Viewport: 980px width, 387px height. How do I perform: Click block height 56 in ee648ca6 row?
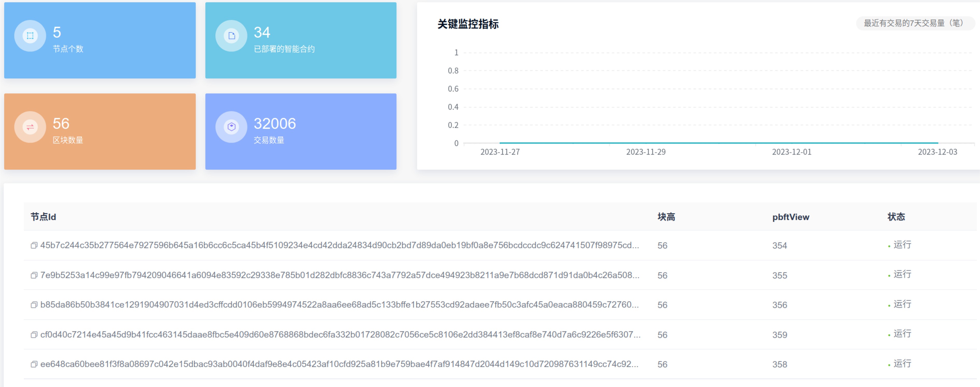click(x=662, y=364)
